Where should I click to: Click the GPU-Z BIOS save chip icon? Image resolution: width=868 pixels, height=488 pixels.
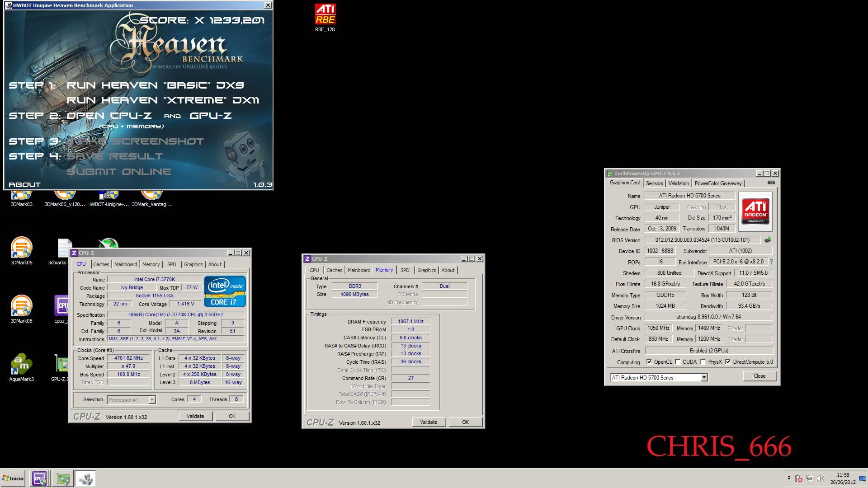[768, 240]
